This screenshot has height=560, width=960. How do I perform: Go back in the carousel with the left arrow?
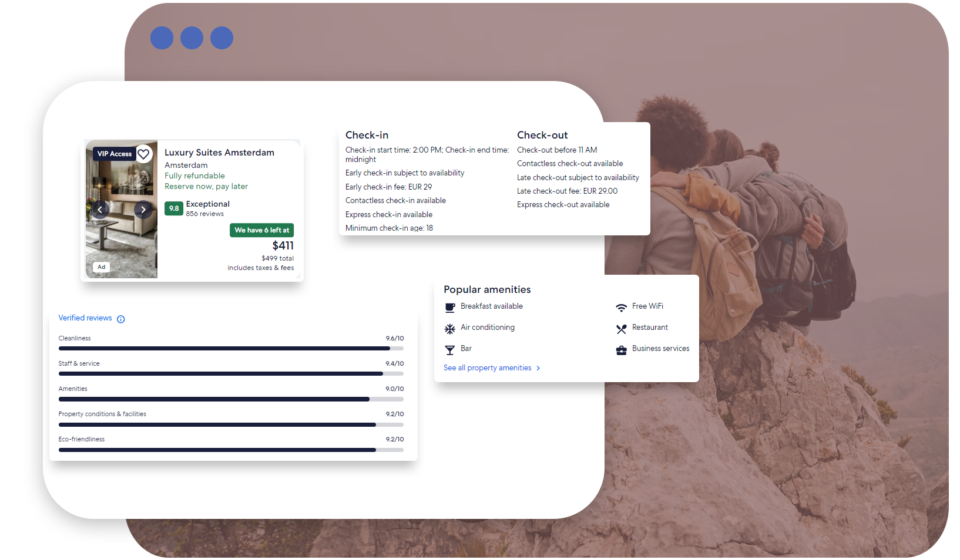(x=100, y=209)
